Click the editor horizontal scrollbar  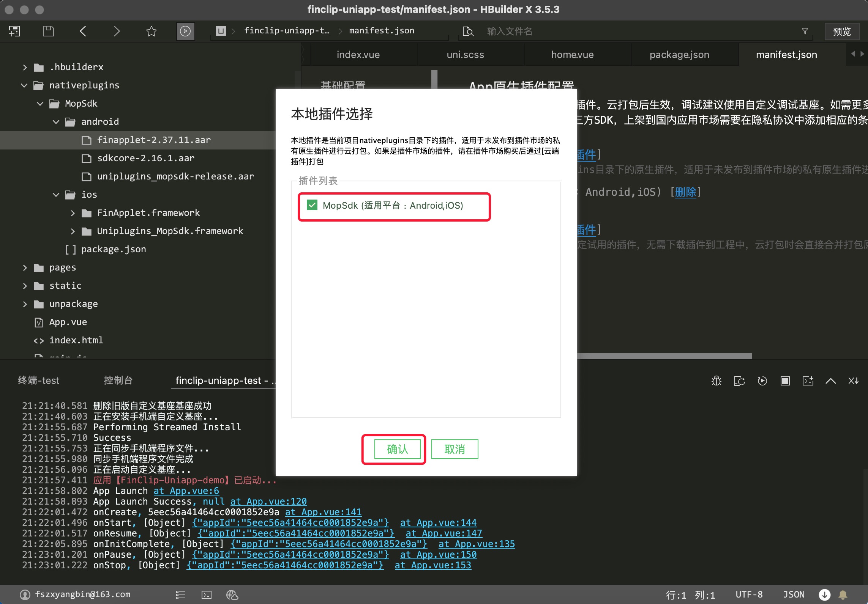pyautogui.click(x=664, y=355)
